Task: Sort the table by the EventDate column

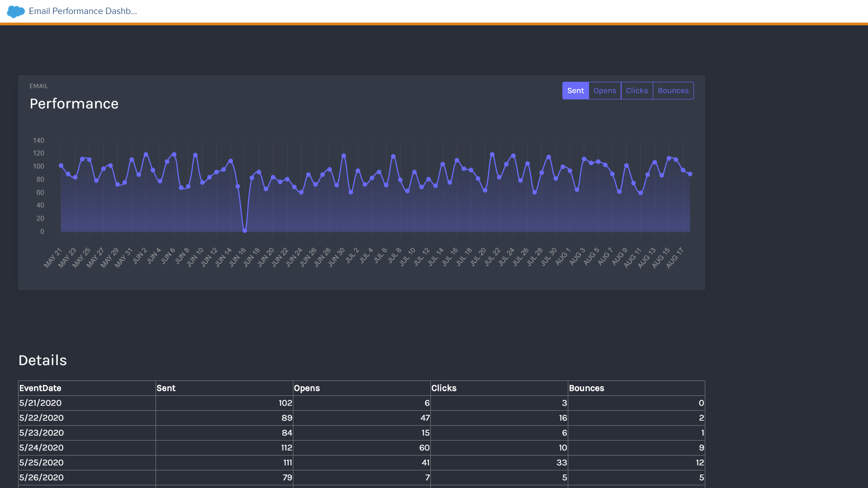Action: point(40,388)
